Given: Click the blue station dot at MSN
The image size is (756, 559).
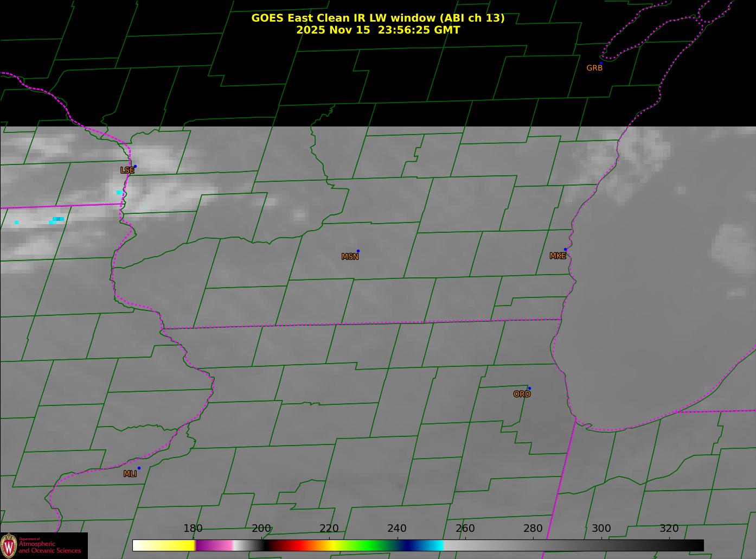Looking at the screenshot, I should pyautogui.click(x=358, y=251).
